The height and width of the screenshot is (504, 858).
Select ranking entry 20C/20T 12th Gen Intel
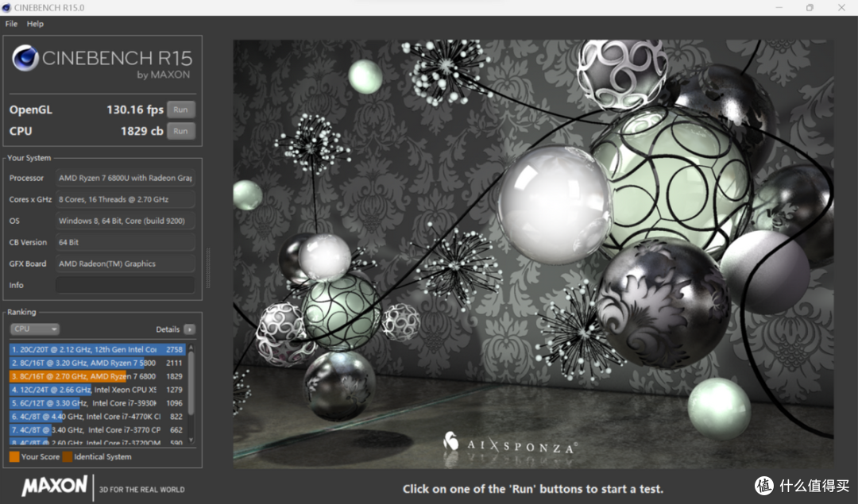click(x=98, y=349)
